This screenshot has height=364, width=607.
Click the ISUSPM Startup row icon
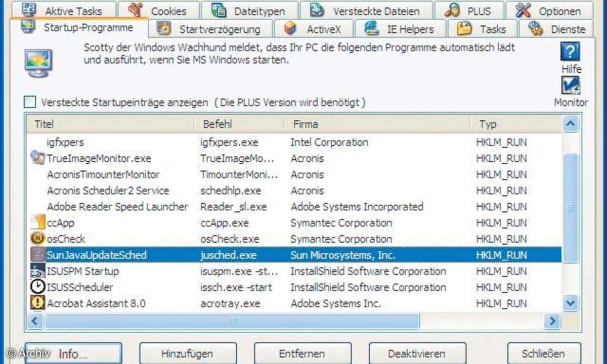click(38, 271)
